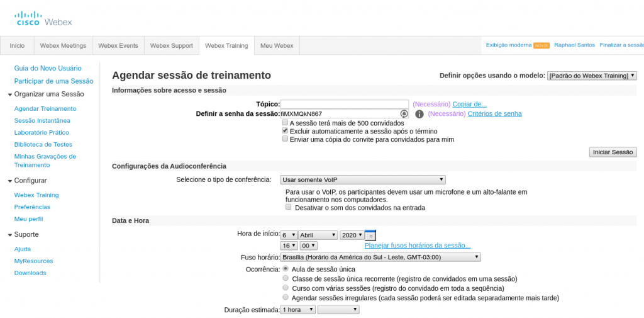Go to the Início tab
The width and height of the screenshot is (644, 318).
pyautogui.click(x=17, y=46)
